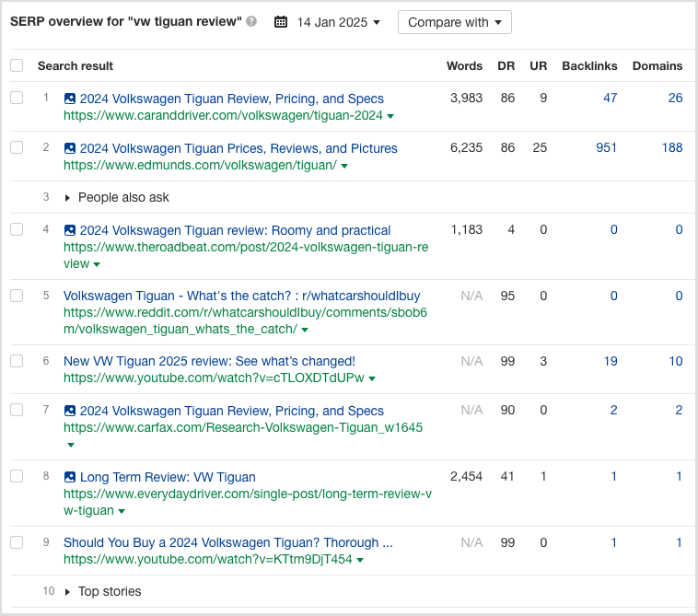The image size is (698, 616).
Task: Click the DR column header
Action: pos(506,66)
